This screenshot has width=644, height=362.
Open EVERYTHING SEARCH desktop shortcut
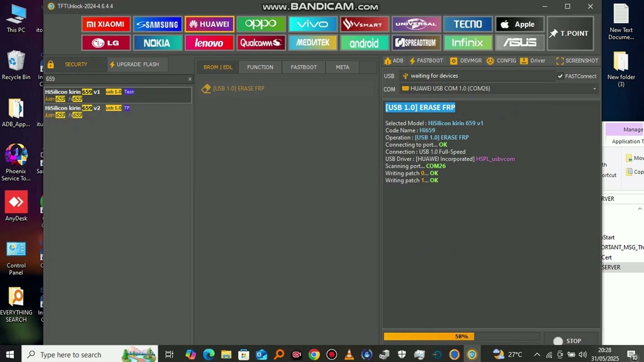(x=16, y=305)
